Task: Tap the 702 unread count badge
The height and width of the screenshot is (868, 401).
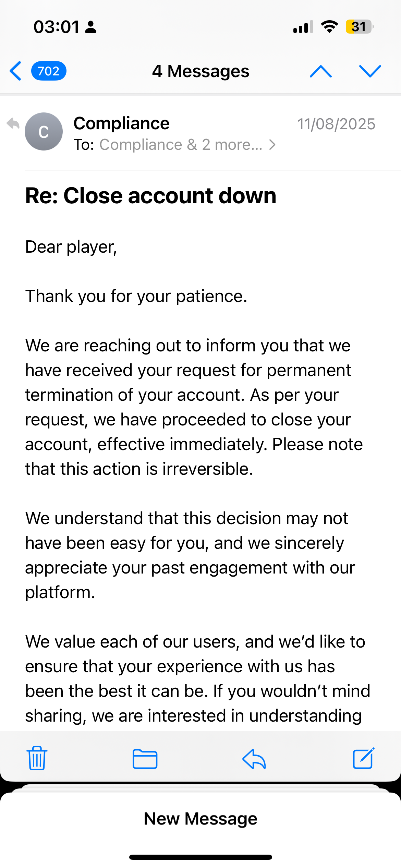Action: (x=49, y=71)
